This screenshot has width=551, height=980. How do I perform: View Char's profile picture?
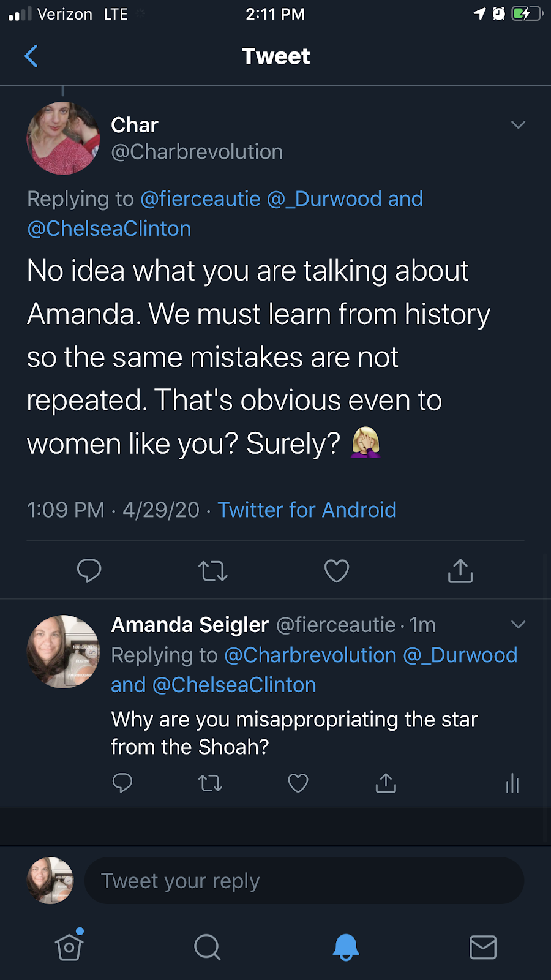tap(63, 138)
